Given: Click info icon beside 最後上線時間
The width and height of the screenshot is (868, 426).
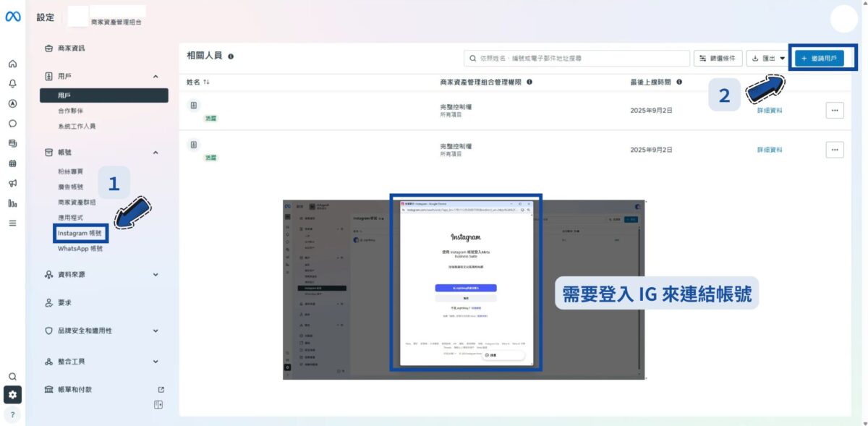Looking at the screenshot, I should [x=680, y=82].
